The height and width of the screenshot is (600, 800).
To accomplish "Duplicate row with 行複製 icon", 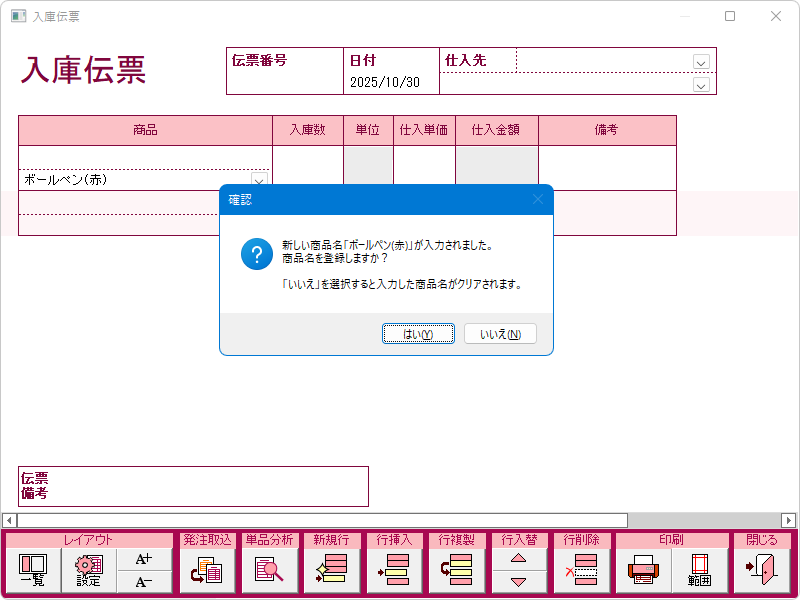I will pos(455,571).
